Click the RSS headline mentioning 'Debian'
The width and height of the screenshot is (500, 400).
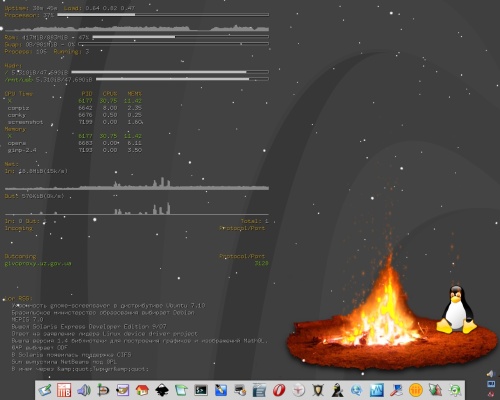[103, 312]
